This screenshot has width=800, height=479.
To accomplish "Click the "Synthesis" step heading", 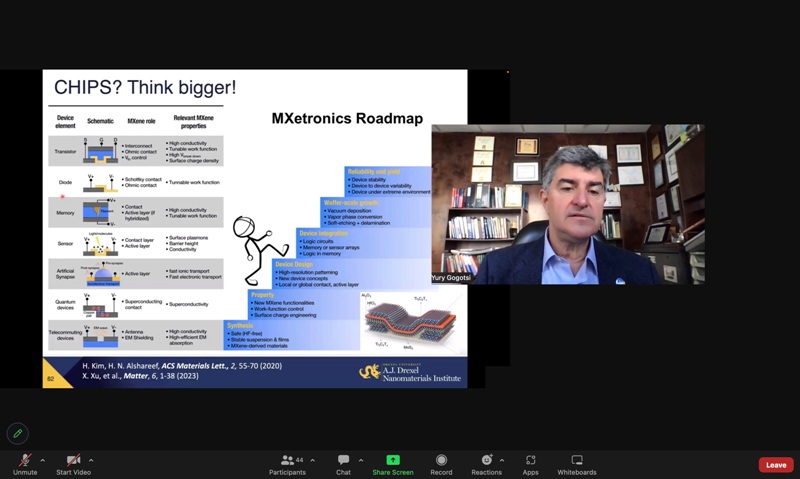I will pyautogui.click(x=240, y=325).
